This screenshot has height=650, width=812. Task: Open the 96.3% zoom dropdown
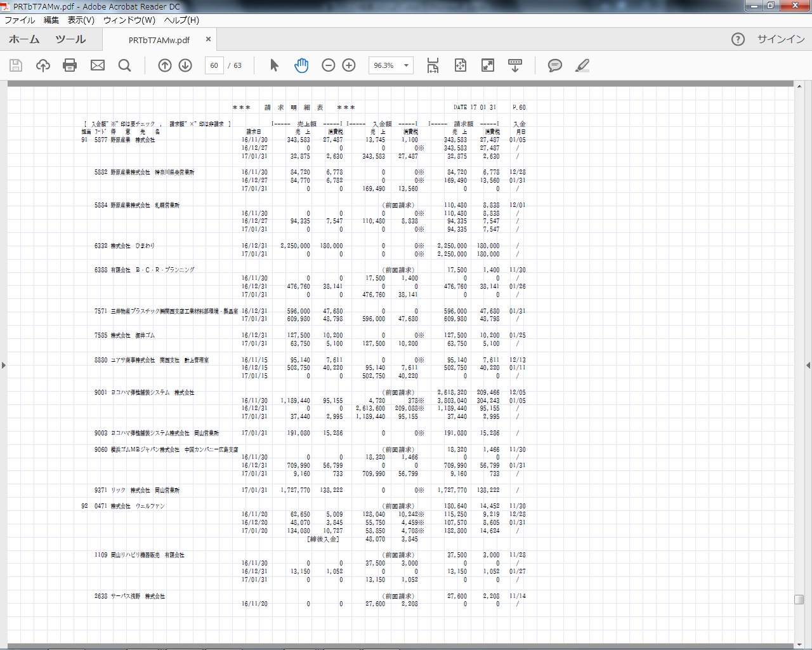click(406, 65)
